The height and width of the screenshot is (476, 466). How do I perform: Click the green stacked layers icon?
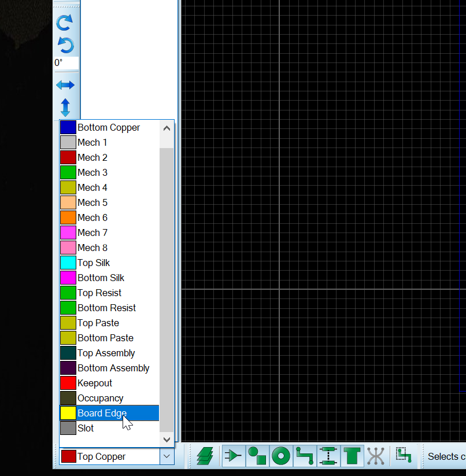(x=205, y=456)
